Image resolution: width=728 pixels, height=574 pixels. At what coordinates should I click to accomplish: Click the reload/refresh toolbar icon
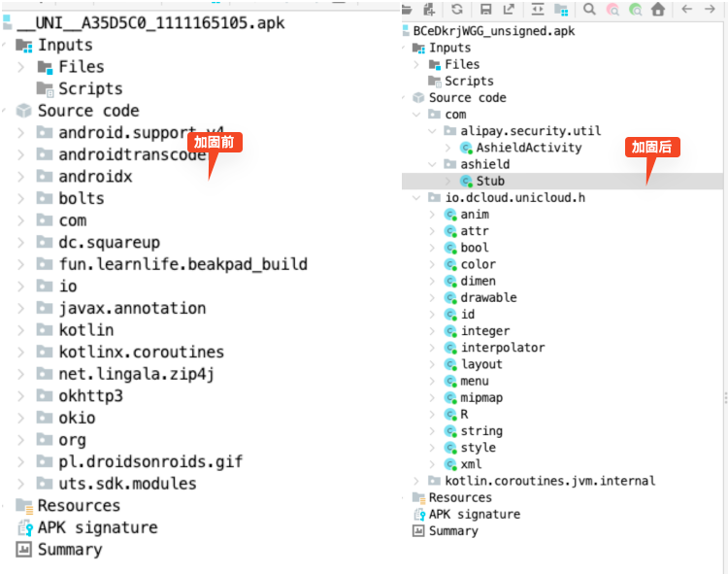coord(456,10)
